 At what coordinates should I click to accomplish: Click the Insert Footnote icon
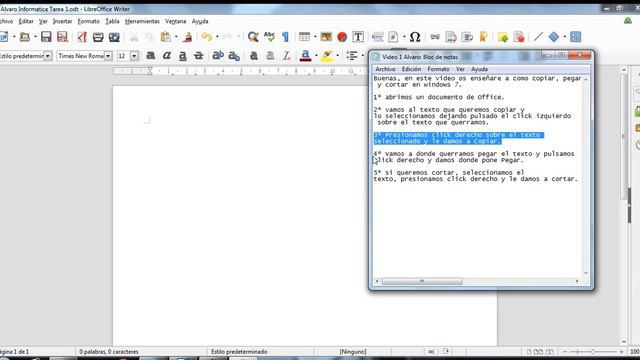(451, 37)
